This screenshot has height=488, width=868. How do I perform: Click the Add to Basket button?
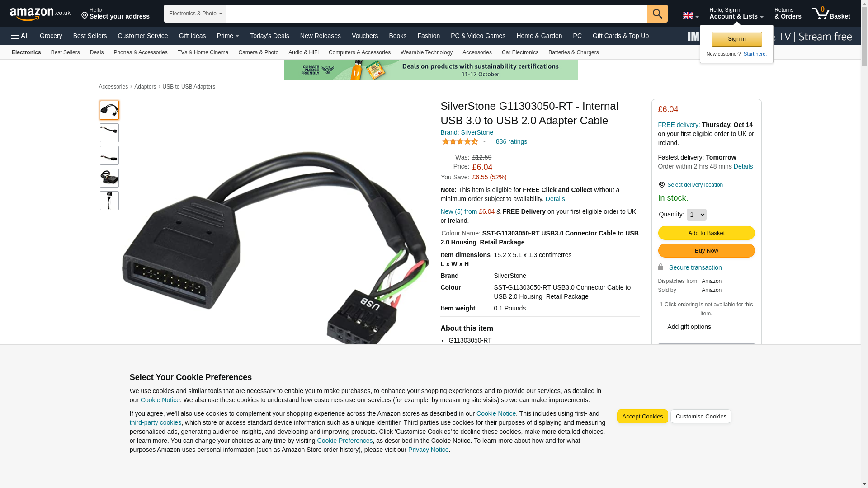706,233
